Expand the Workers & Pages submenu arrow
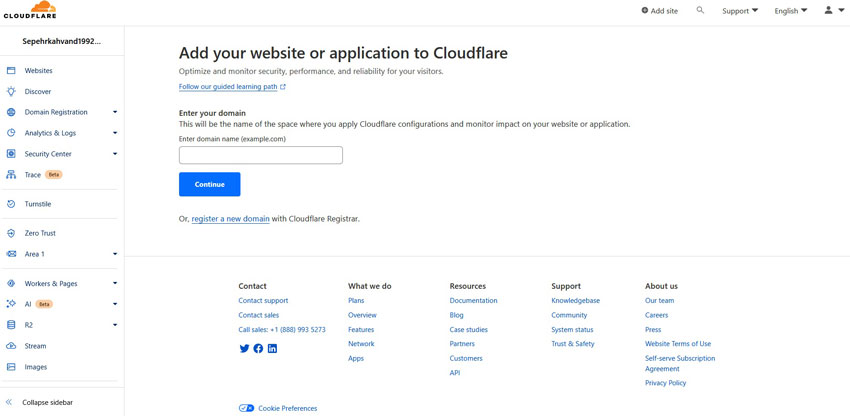This screenshot has height=416, width=850. (x=115, y=283)
